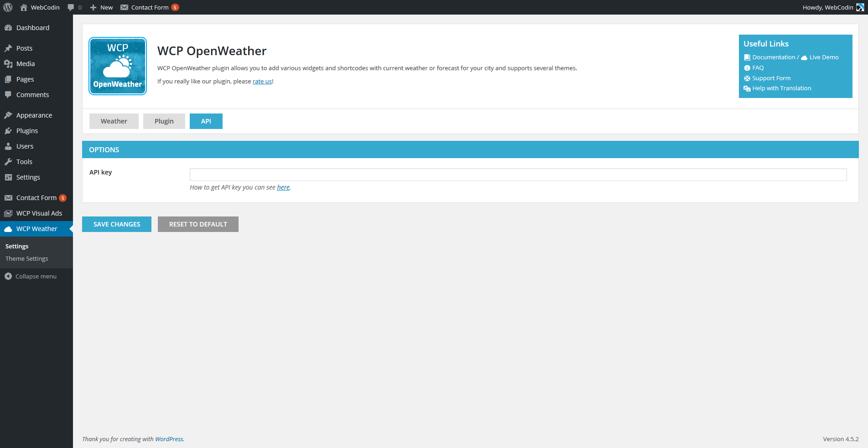Focus the API key input field
Viewport: 868px width, 448px height.
click(x=518, y=175)
